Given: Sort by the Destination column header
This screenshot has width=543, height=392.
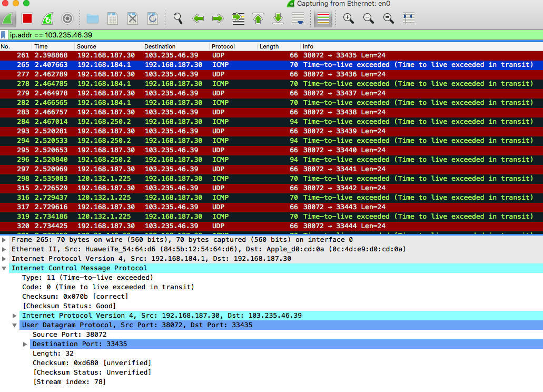Looking at the screenshot, I should (x=176, y=46).
